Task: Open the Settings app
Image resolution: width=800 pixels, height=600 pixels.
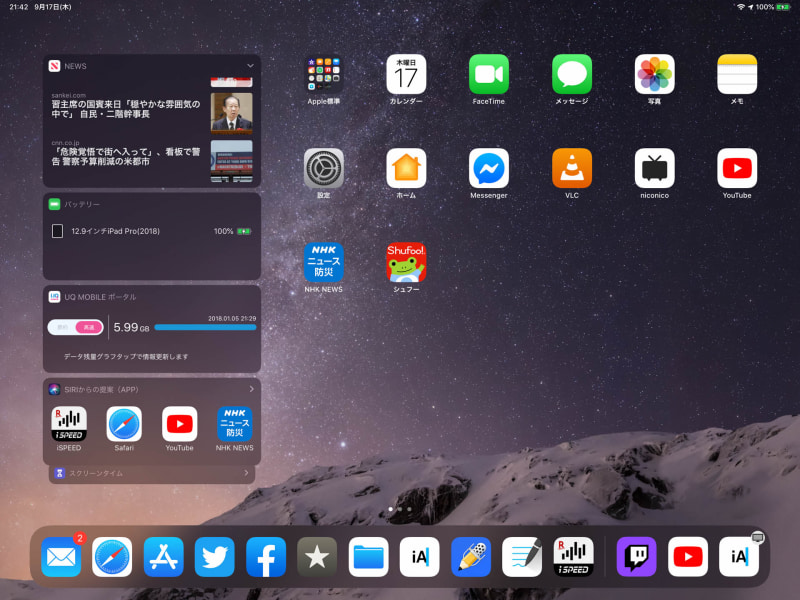Action: (x=322, y=166)
